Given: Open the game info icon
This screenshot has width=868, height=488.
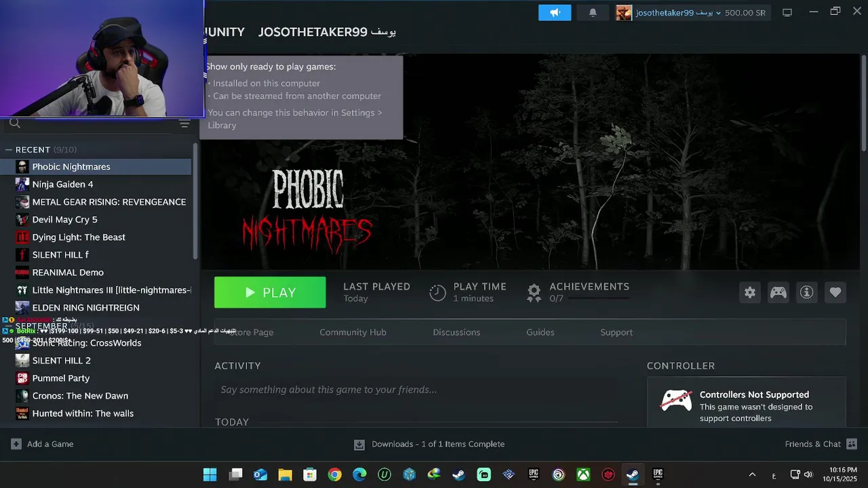Looking at the screenshot, I should tap(806, 292).
